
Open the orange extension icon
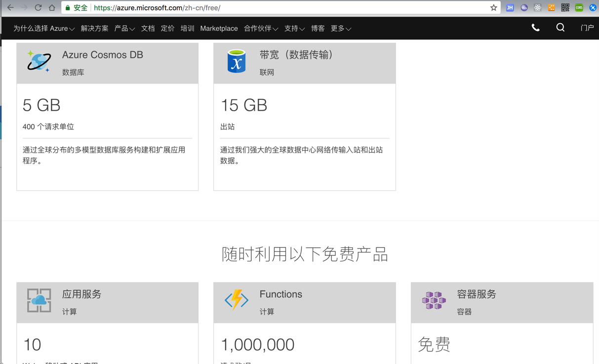coord(552,7)
